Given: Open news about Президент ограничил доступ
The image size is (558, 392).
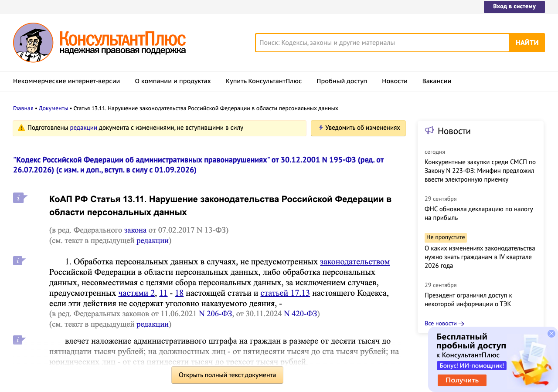Looking at the screenshot, I should (x=468, y=300).
